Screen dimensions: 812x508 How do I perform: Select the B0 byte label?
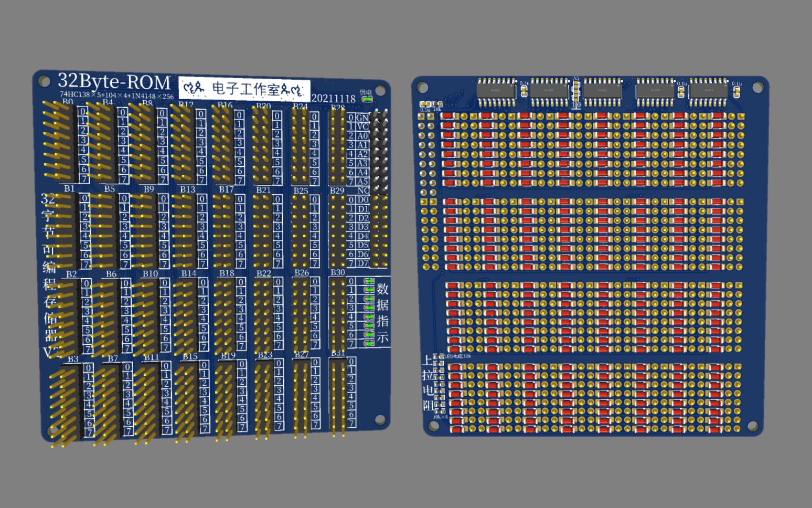point(68,102)
